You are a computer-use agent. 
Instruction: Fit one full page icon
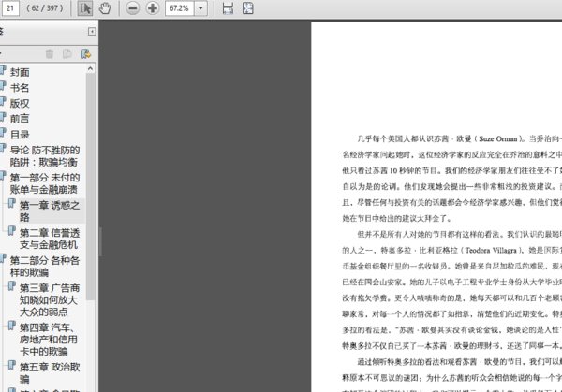pos(248,8)
